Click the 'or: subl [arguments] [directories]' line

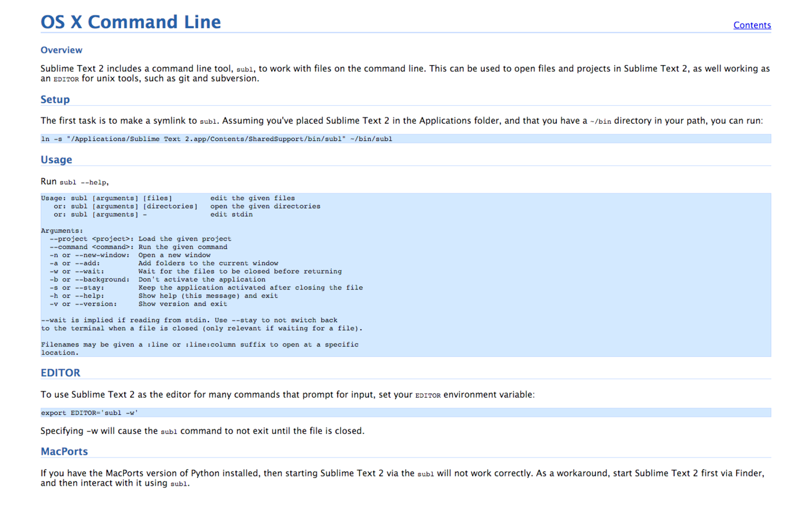pos(187,206)
